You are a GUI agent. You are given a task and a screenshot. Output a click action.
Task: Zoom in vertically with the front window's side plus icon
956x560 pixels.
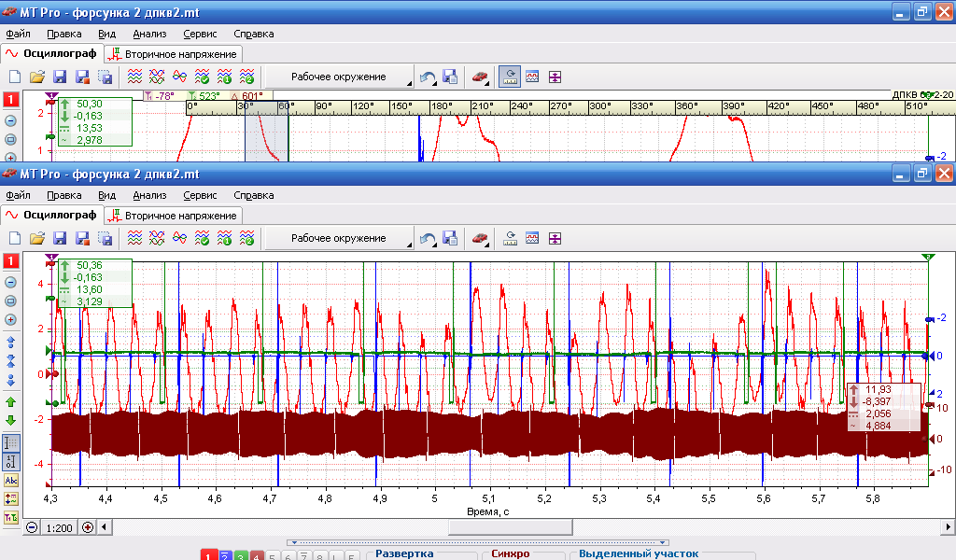tap(10, 320)
